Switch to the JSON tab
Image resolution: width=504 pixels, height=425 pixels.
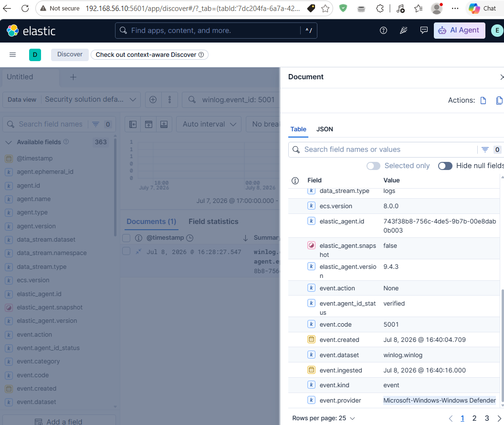(325, 129)
